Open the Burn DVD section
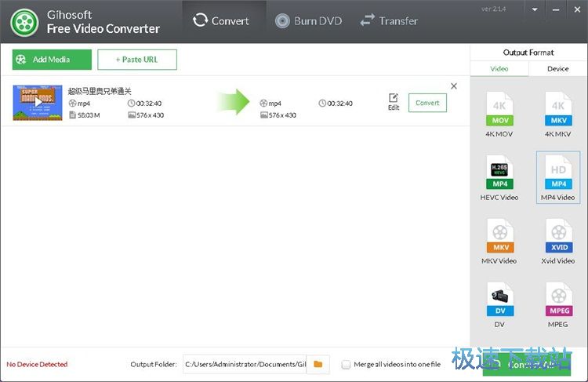 [308, 21]
